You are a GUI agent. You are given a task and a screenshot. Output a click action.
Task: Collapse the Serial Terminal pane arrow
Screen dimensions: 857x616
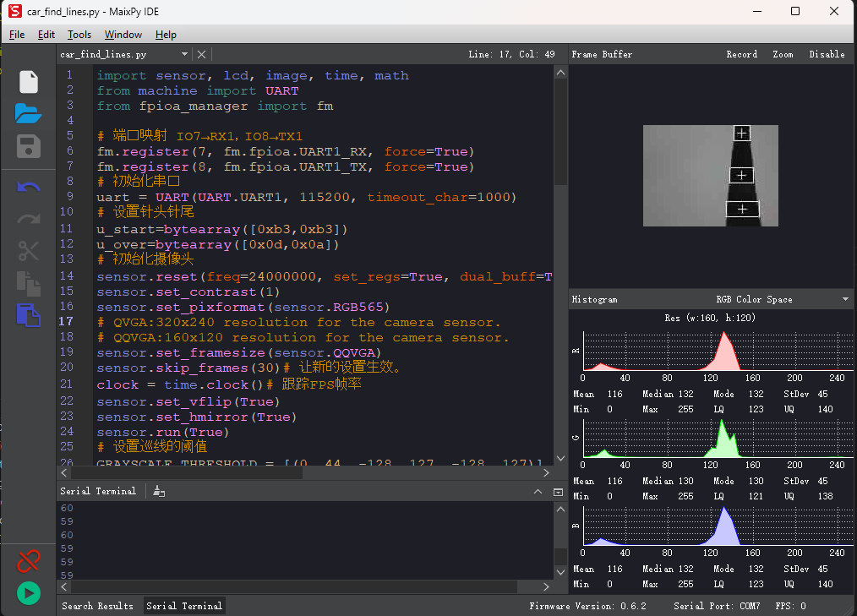[x=538, y=491]
